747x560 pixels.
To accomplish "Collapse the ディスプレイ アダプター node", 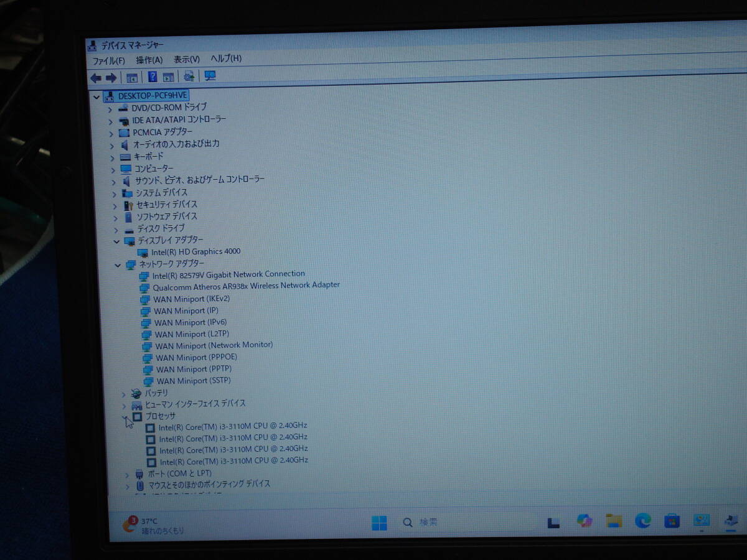I will (116, 241).
